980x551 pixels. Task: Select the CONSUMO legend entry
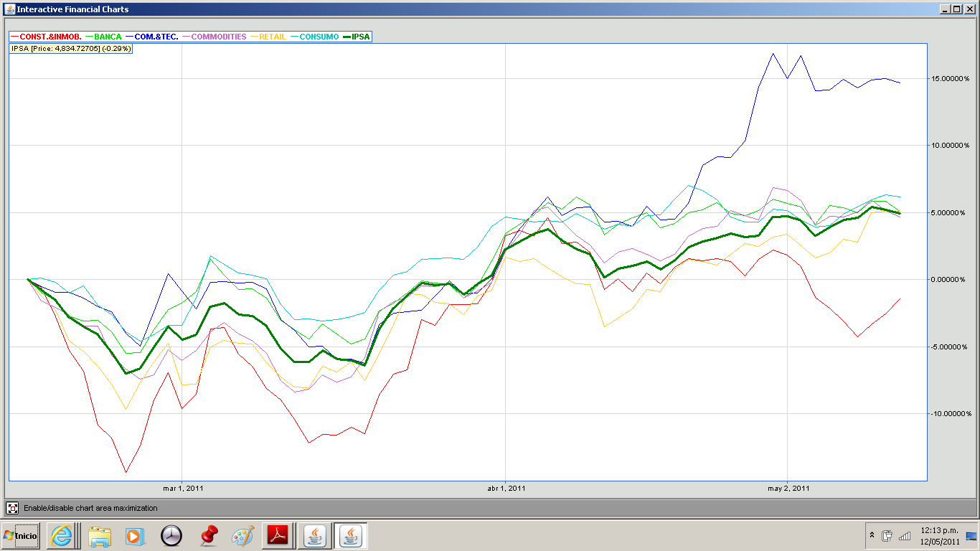pyautogui.click(x=315, y=37)
